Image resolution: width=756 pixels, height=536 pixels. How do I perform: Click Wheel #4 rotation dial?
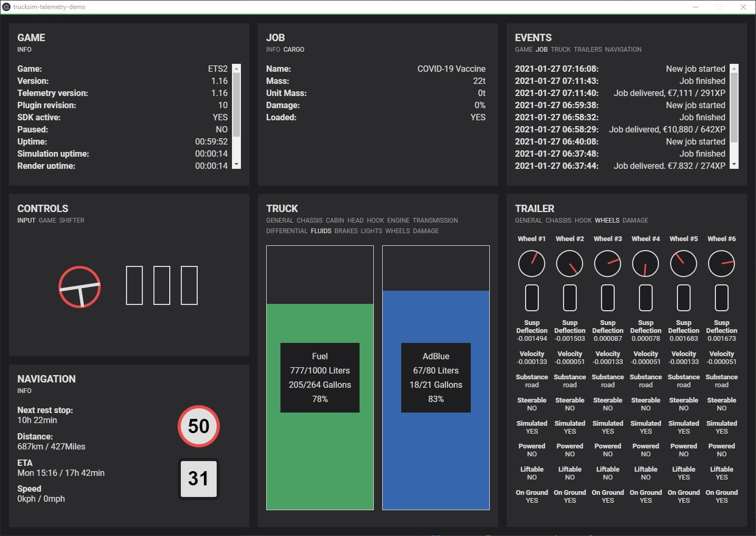645,264
